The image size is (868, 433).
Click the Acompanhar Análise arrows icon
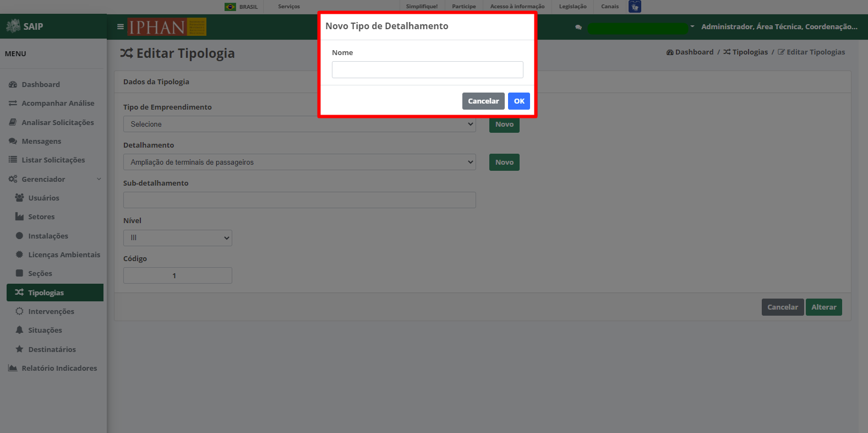(13, 103)
